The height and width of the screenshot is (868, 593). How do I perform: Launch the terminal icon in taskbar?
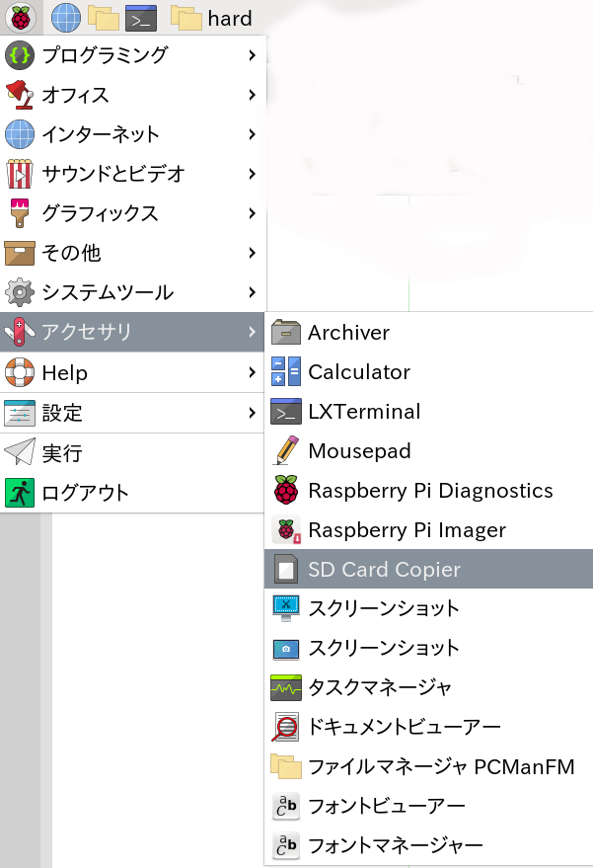(141, 18)
